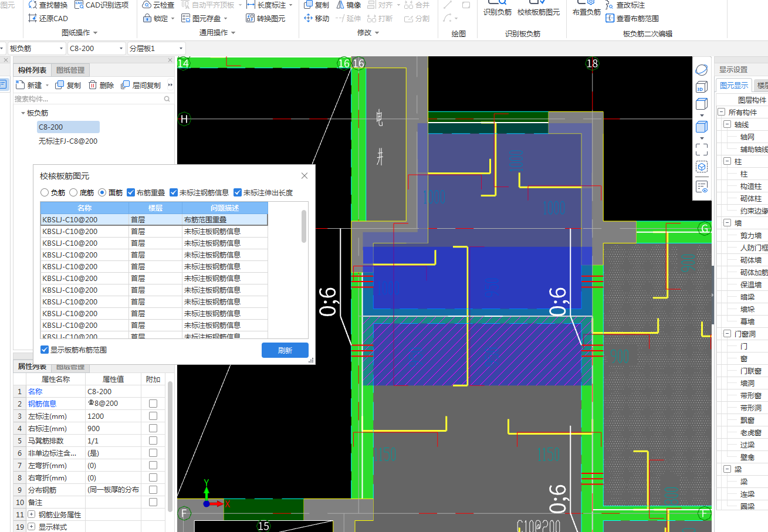Click the orbit rotate view icon
Viewport: 768px width, 532px height.
701,70
